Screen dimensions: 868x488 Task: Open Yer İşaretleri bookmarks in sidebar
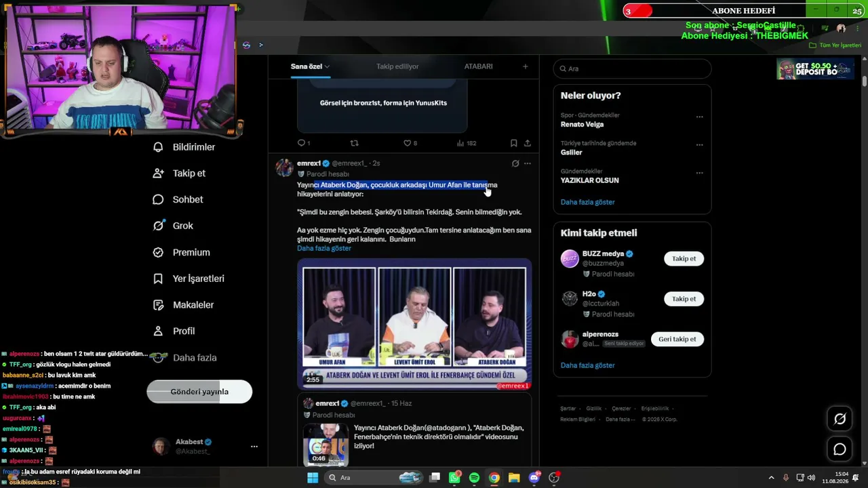[189, 279]
